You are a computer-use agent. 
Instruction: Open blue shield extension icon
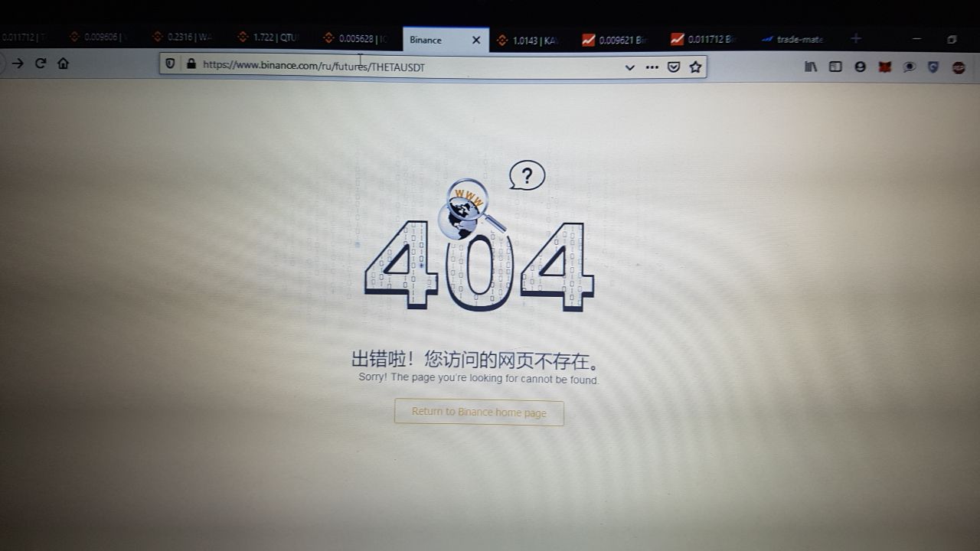[933, 67]
